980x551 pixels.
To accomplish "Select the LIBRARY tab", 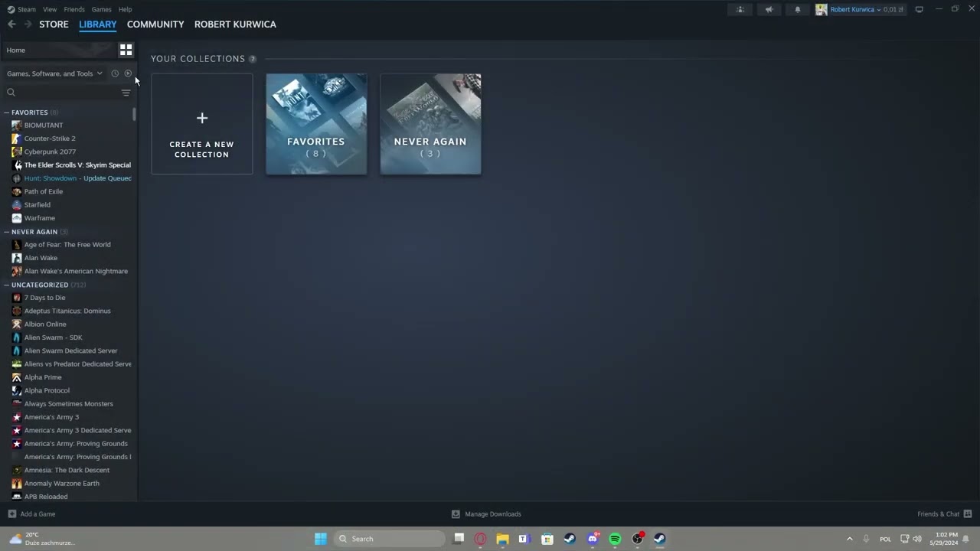I will click(98, 24).
